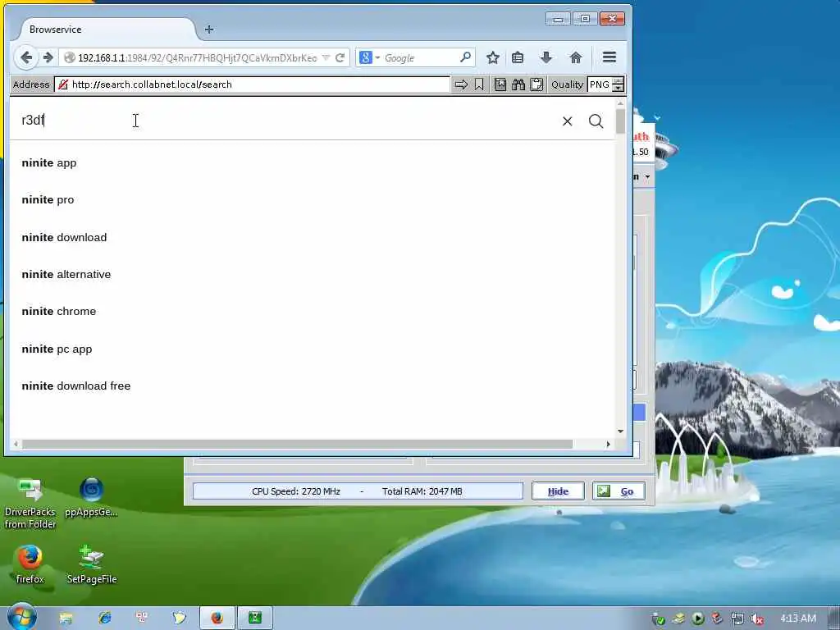
Task: Select suggestion "ninite download free"
Action: coord(76,386)
